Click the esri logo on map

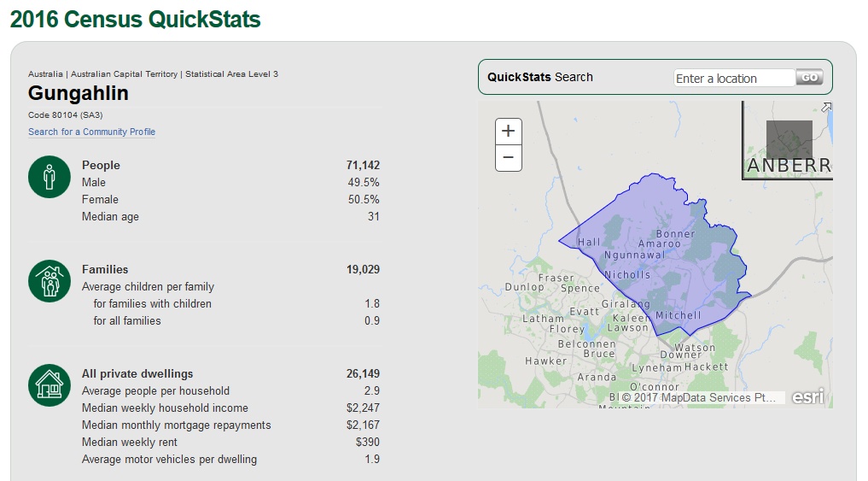(x=807, y=397)
